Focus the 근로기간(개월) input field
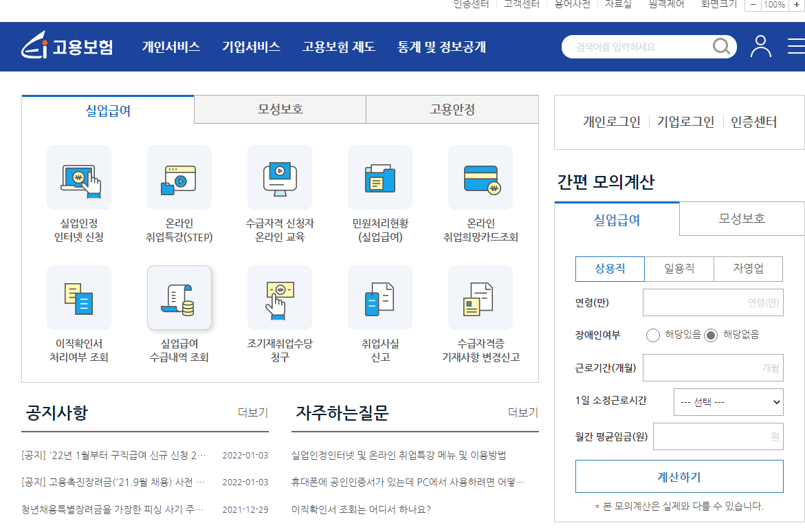805x532 pixels. 713,368
